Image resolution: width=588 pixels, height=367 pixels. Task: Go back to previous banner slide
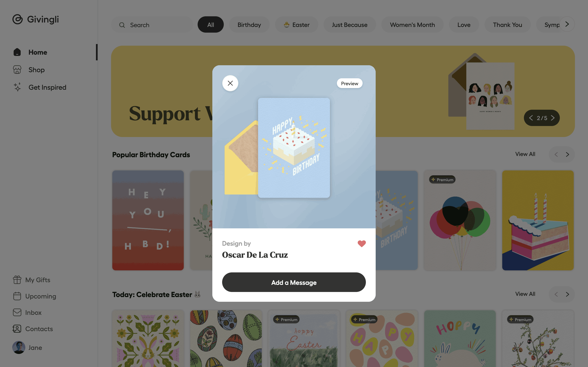coord(531,118)
